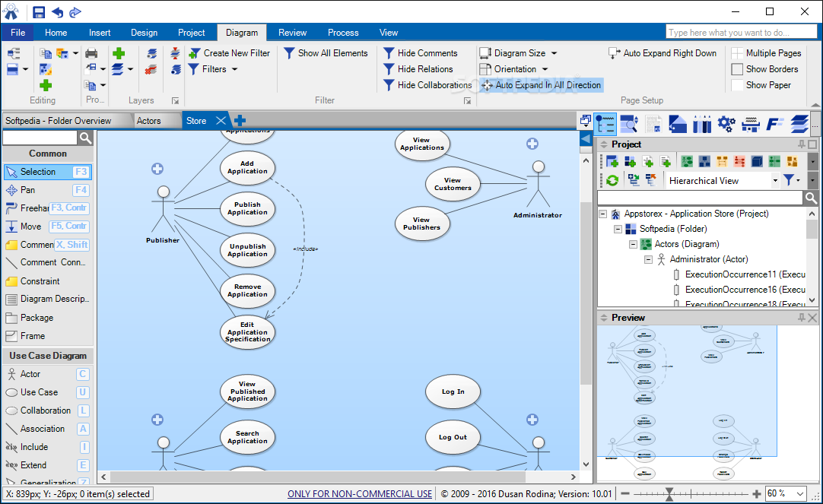
Task: Select the Pan tool
Action: pos(47,190)
